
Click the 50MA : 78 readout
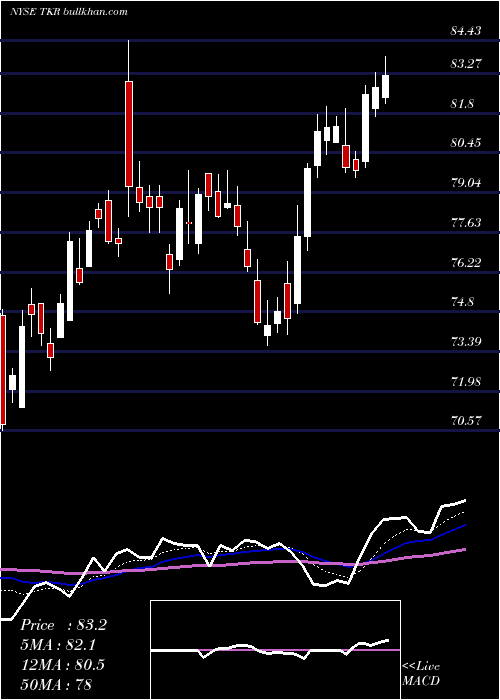pos(56,684)
